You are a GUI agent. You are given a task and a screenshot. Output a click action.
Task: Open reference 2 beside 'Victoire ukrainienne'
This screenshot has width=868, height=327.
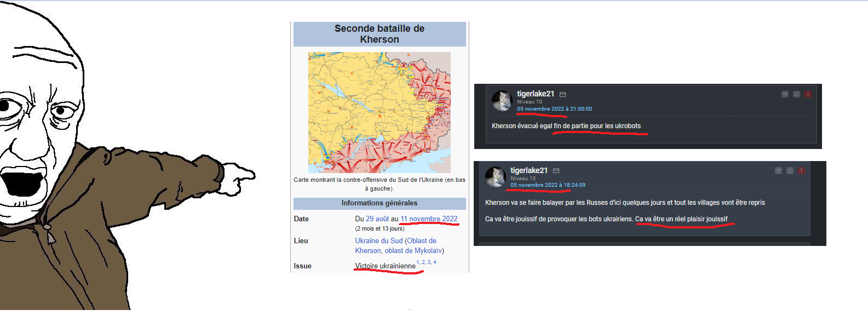pyautogui.click(x=423, y=262)
